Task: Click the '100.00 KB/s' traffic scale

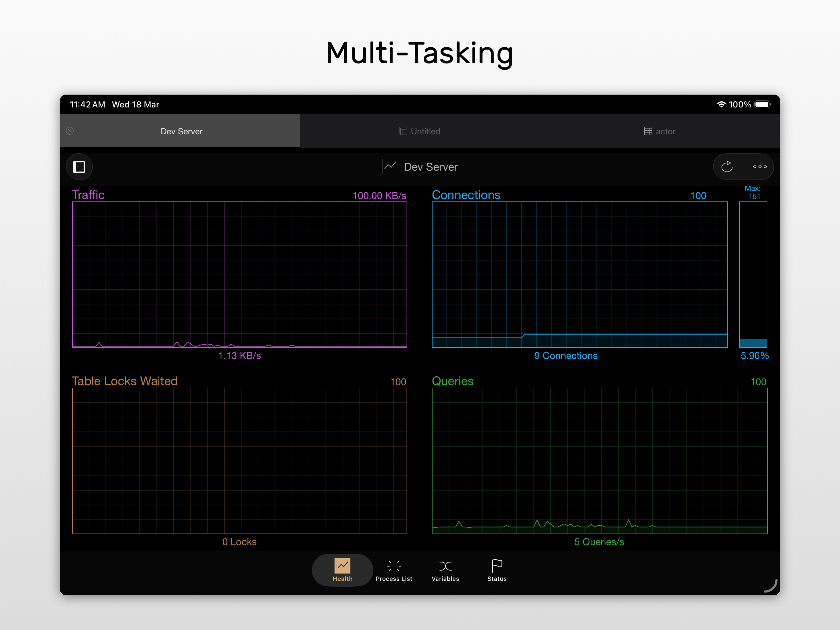Action: pyautogui.click(x=379, y=196)
